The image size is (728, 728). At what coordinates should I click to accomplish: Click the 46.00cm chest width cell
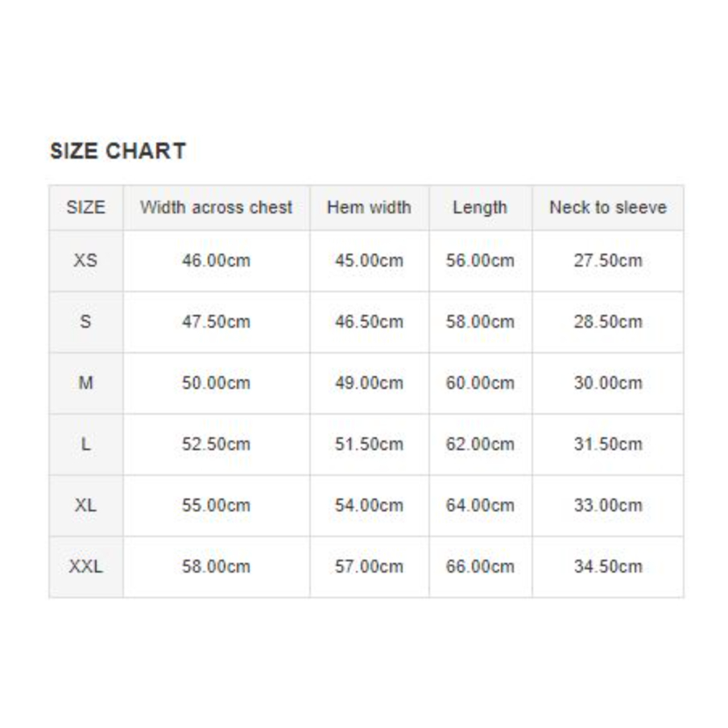(x=216, y=261)
